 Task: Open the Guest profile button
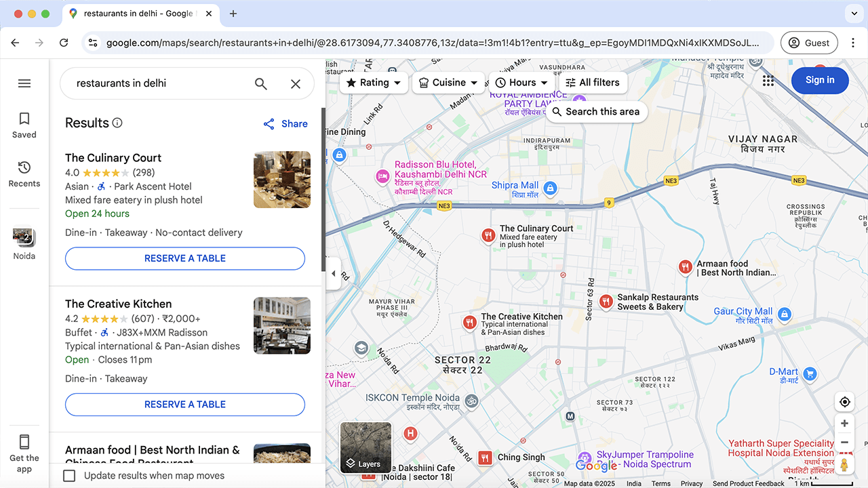point(809,43)
